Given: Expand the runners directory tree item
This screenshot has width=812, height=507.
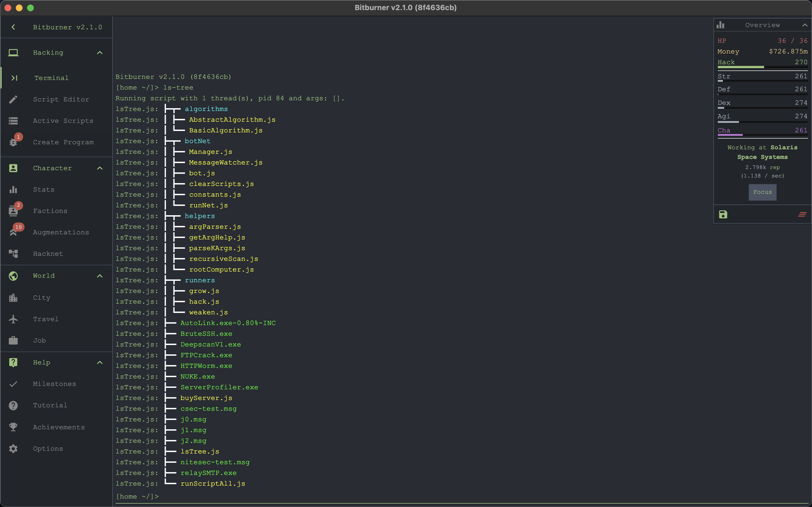Looking at the screenshot, I should coord(200,280).
